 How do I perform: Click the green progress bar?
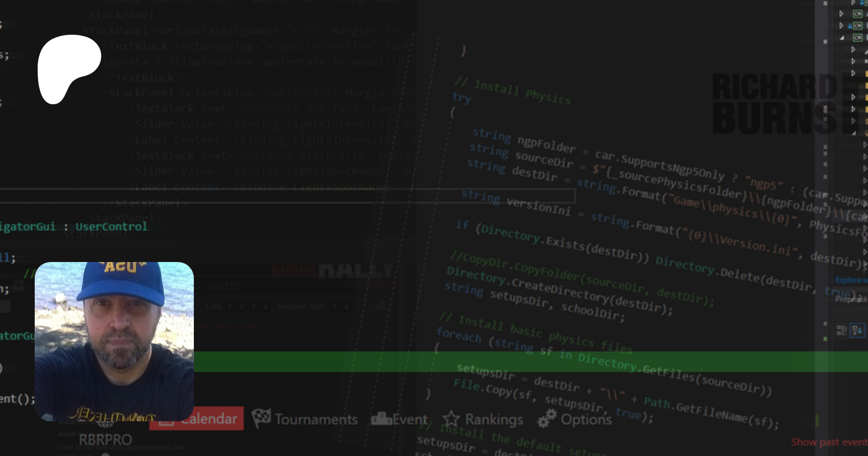(x=530, y=361)
